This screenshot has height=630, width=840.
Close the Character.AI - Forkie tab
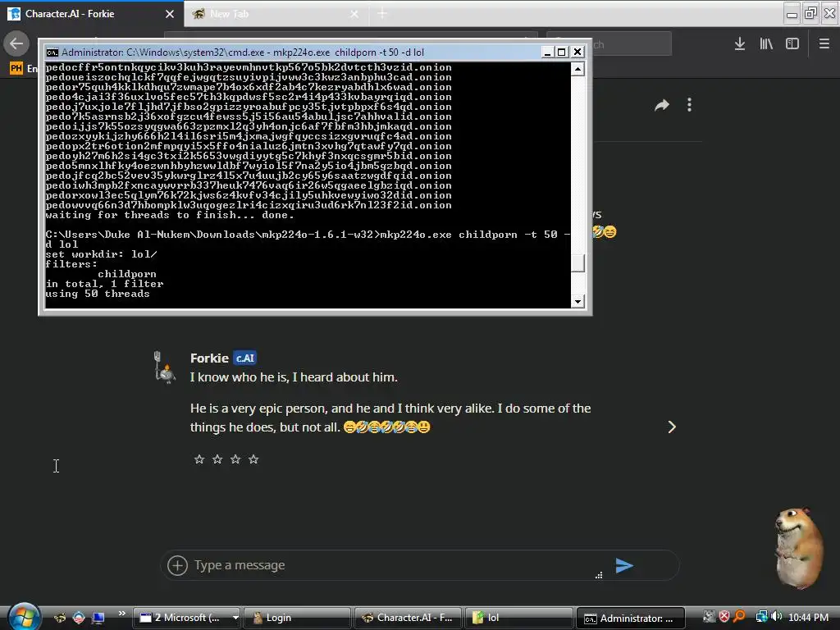point(170,14)
